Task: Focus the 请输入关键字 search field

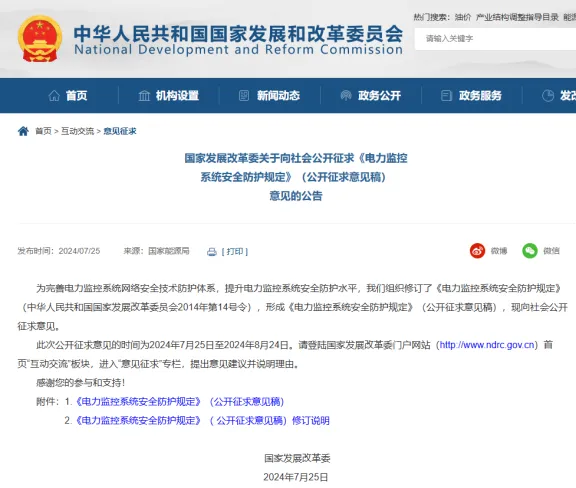Action: point(496,39)
